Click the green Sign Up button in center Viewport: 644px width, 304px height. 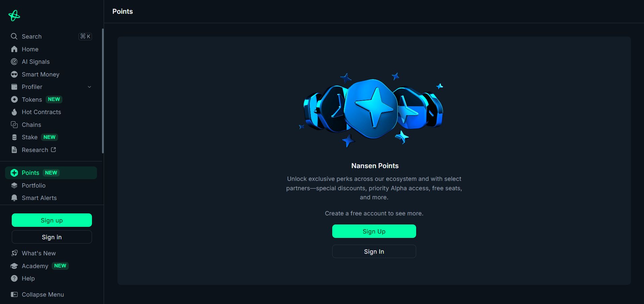pyautogui.click(x=374, y=231)
